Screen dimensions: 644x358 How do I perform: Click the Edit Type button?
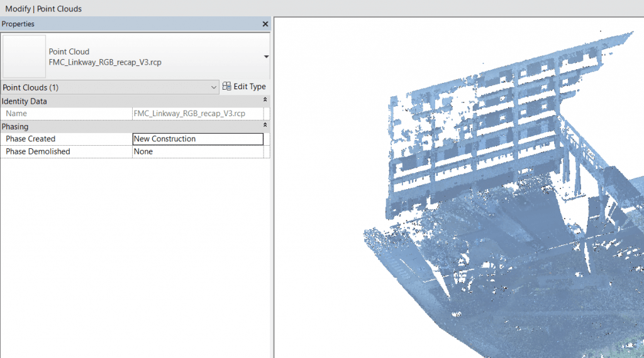pyautogui.click(x=245, y=87)
